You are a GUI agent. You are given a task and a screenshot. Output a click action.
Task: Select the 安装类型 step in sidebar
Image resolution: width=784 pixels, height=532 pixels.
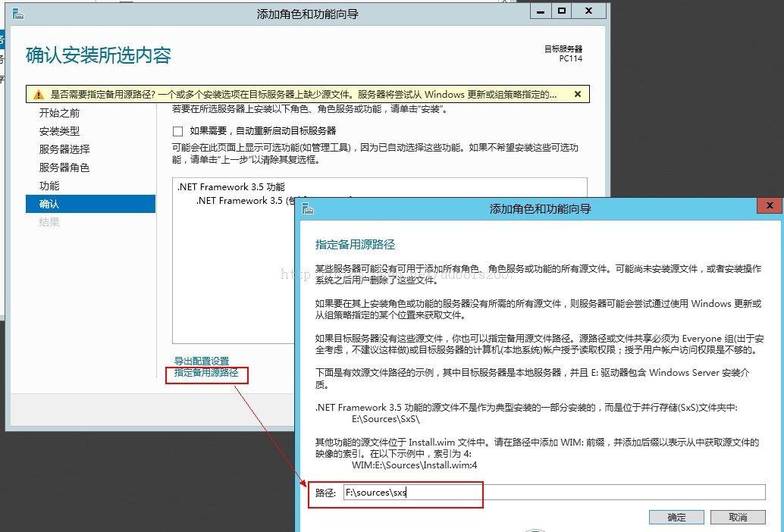click(59, 131)
